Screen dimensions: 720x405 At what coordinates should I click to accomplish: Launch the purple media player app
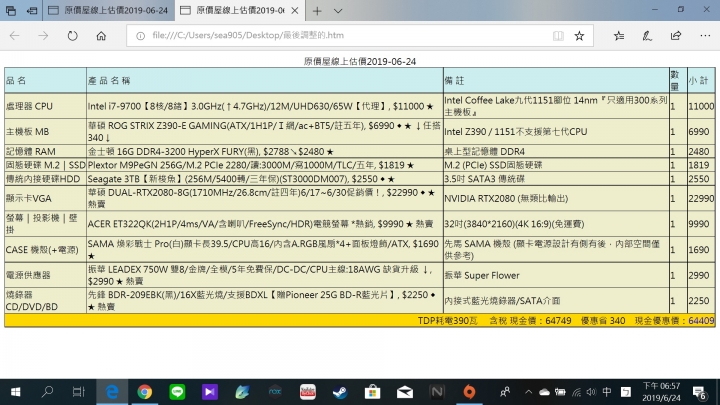click(210, 392)
